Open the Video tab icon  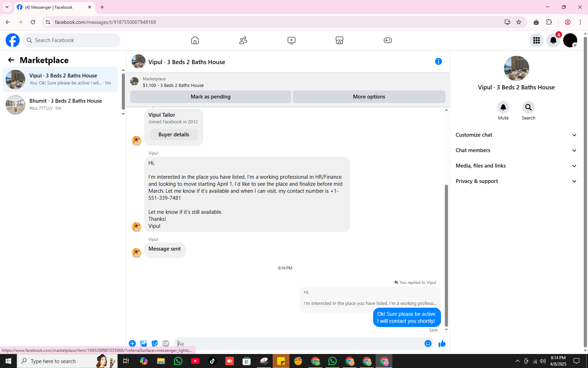(292, 40)
